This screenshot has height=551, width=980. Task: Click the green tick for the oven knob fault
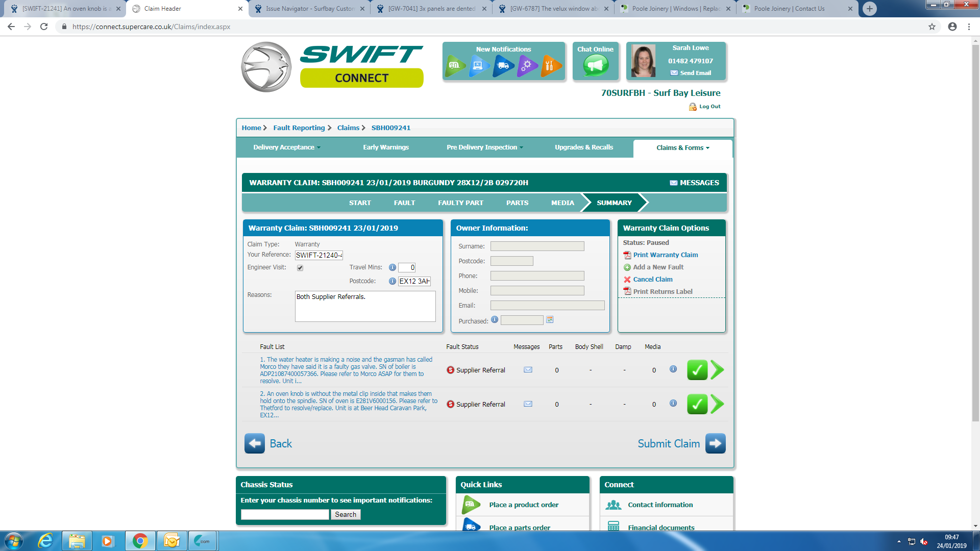(697, 404)
